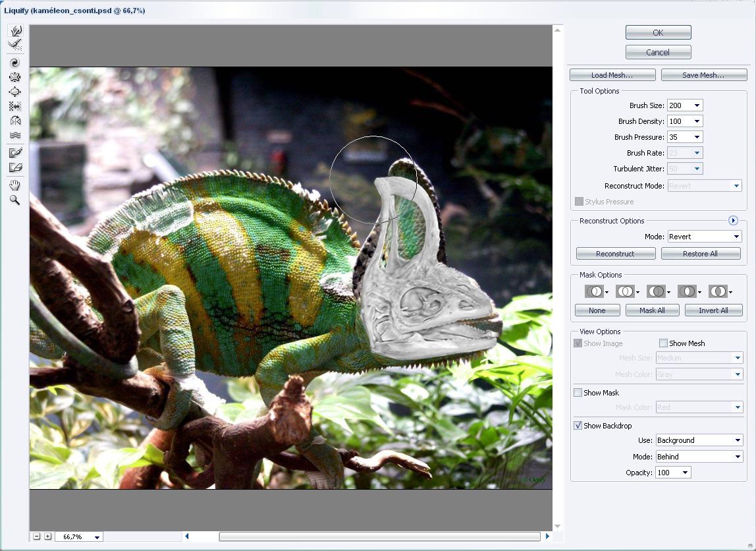Image resolution: width=756 pixels, height=551 pixels.
Task: Select the Reconstruct tool
Action: 15,45
